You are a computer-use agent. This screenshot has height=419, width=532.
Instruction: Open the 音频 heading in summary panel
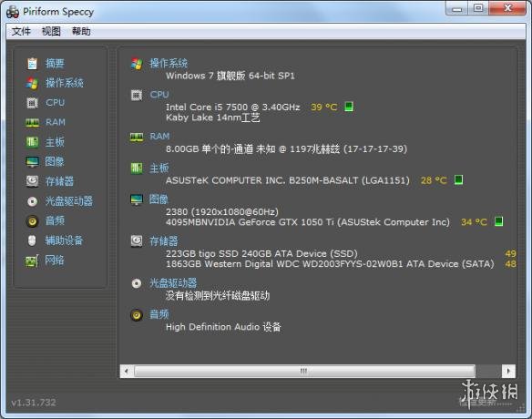(x=159, y=314)
